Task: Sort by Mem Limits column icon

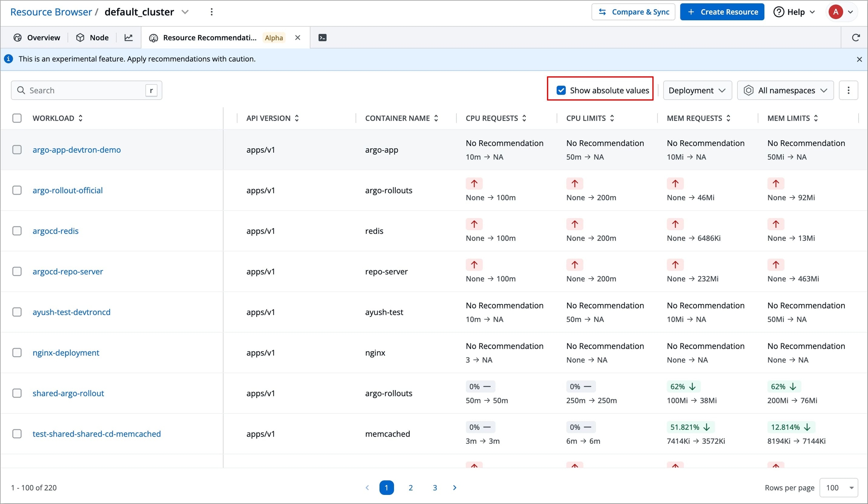Action: [x=816, y=118]
